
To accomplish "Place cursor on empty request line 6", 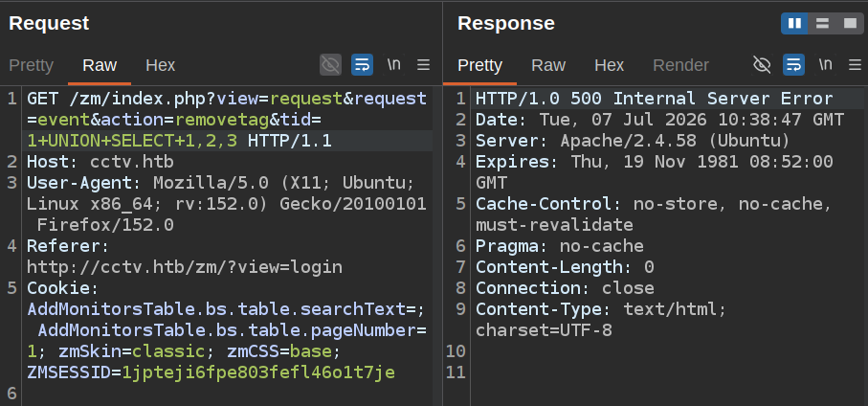I will [227, 394].
